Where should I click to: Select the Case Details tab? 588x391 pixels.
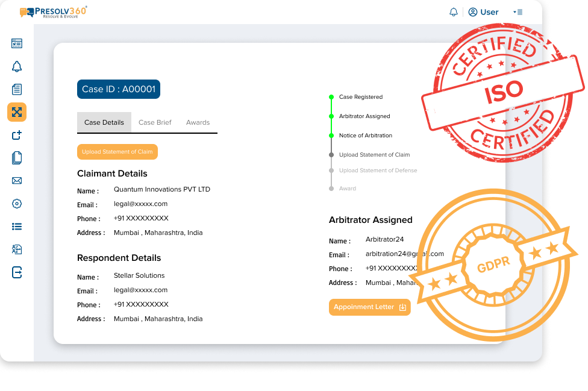click(104, 122)
